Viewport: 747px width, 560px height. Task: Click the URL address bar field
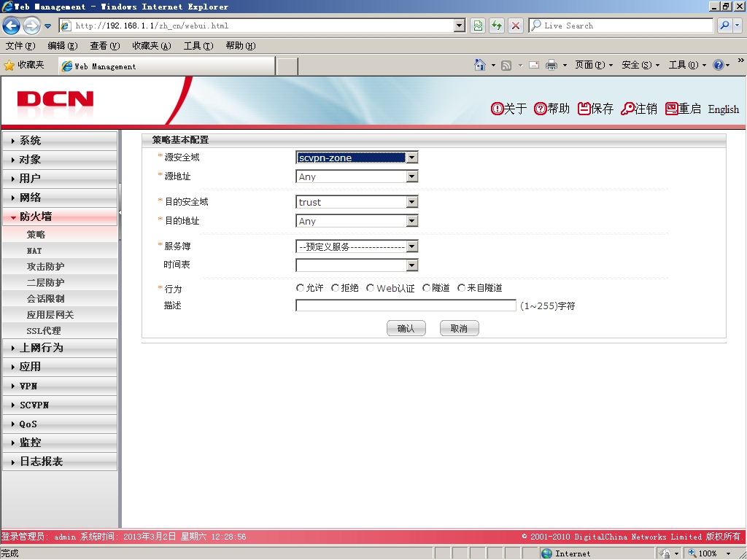click(x=263, y=26)
